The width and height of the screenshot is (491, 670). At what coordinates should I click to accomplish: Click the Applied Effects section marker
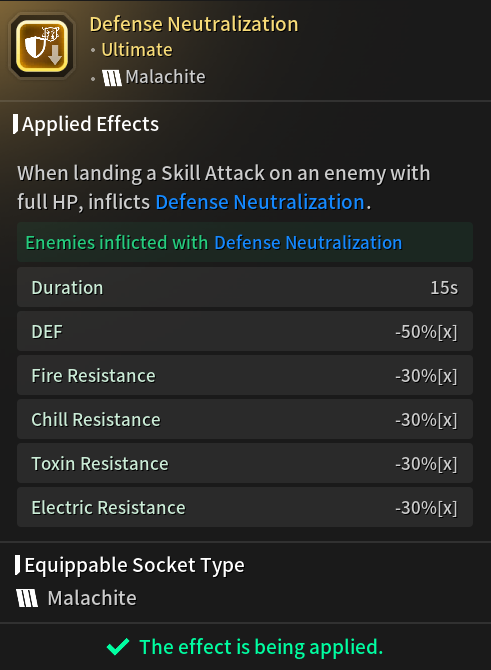[15, 124]
